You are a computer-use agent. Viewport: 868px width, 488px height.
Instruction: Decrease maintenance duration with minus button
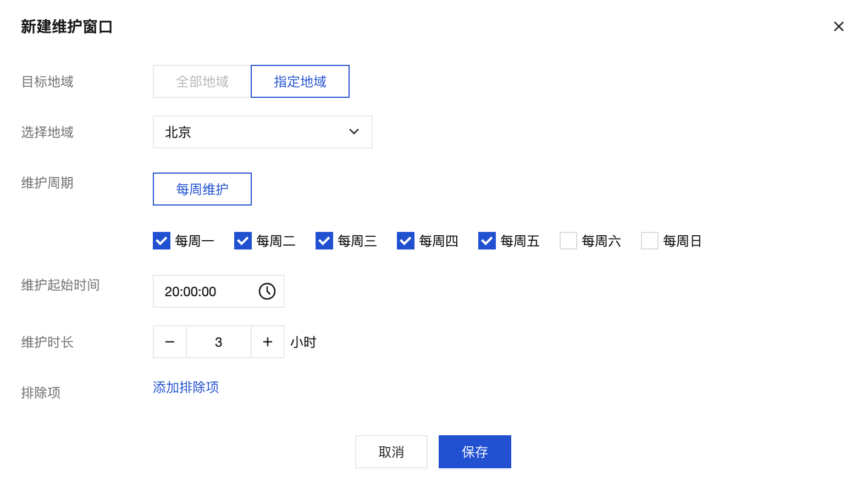[x=170, y=342]
